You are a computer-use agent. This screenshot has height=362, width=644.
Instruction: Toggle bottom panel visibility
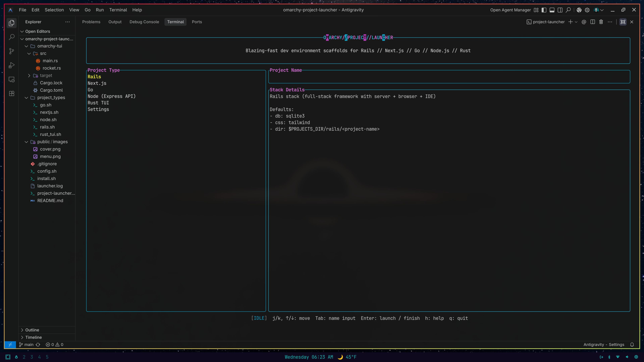pyautogui.click(x=552, y=10)
